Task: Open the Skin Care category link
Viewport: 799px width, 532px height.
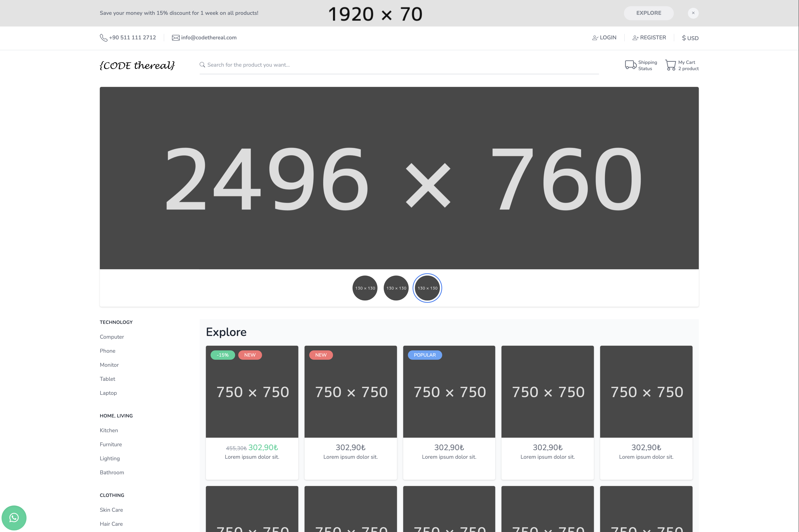Action: coord(111,510)
